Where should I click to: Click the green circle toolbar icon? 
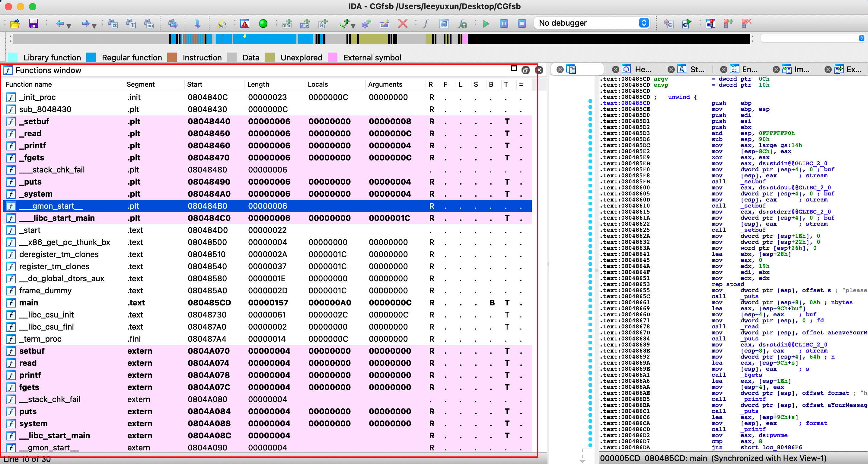(x=263, y=23)
